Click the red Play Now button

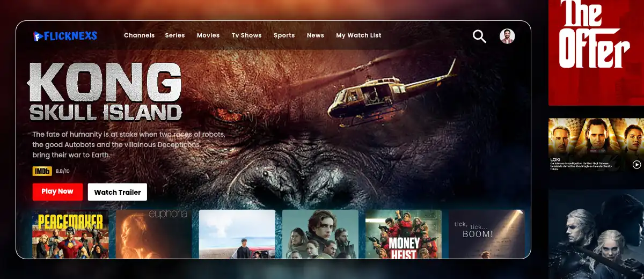[x=57, y=192]
